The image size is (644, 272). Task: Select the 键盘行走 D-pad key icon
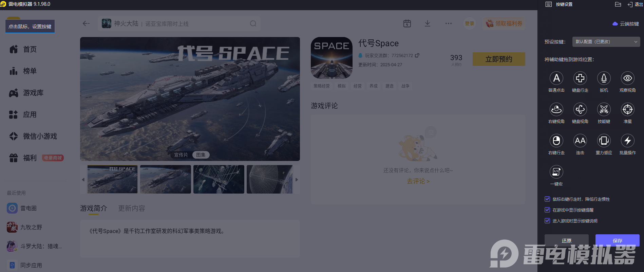[580, 78]
